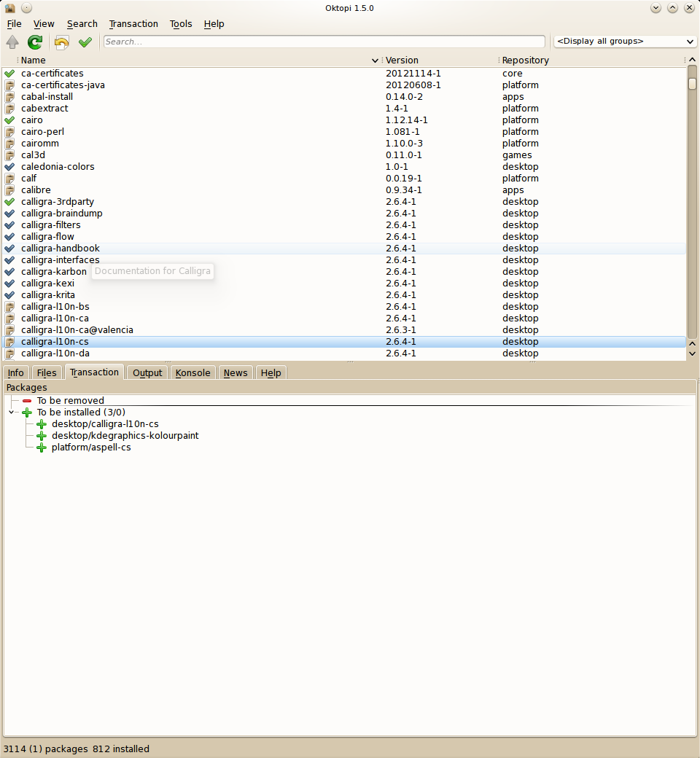This screenshot has height=758, width=700.
Task: Select desktop/kdegraphics-kolourpaint in transaction tree
Action: (x=125, y=436)
